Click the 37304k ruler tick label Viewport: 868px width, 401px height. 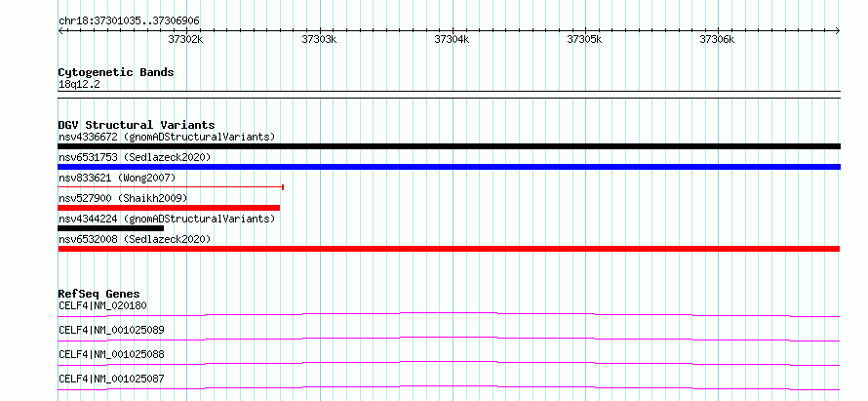click(x=452, y=39)
